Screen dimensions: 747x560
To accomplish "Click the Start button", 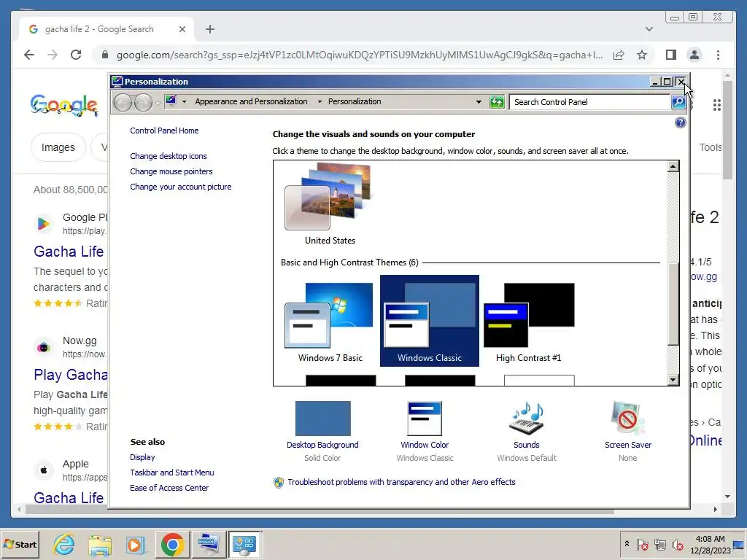I will [20, 544].
